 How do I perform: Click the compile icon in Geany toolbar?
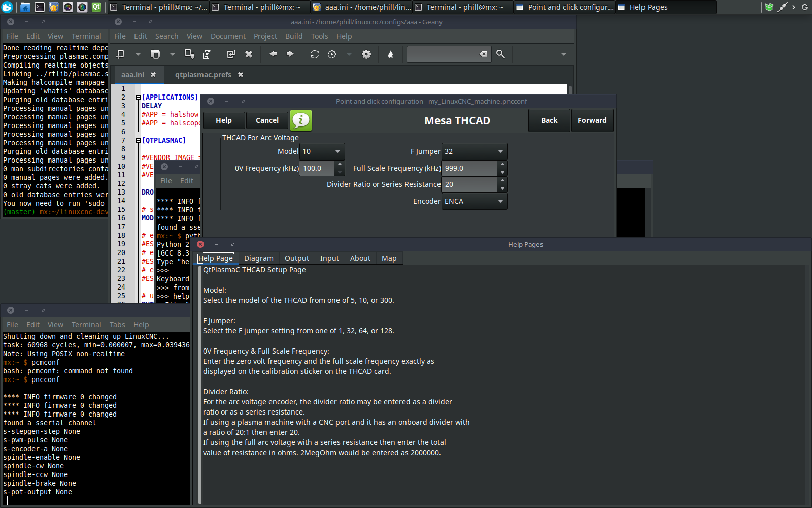pyautogui.click(x=315, y=54)
